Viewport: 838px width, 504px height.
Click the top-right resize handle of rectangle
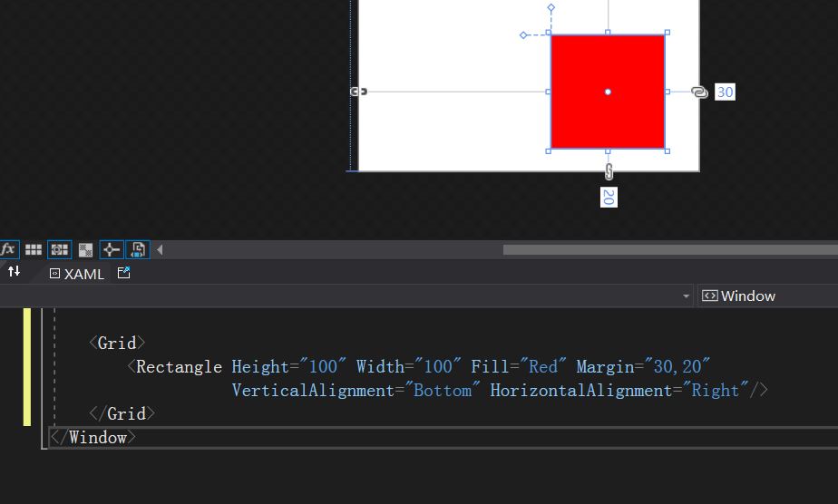click(667, 33)
